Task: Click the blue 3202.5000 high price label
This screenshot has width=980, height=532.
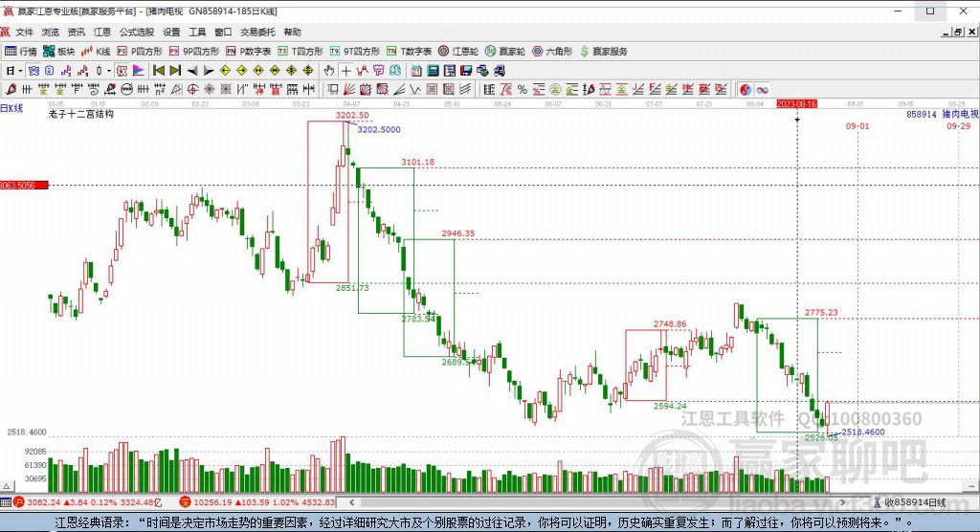Action: tap(379, 129)
